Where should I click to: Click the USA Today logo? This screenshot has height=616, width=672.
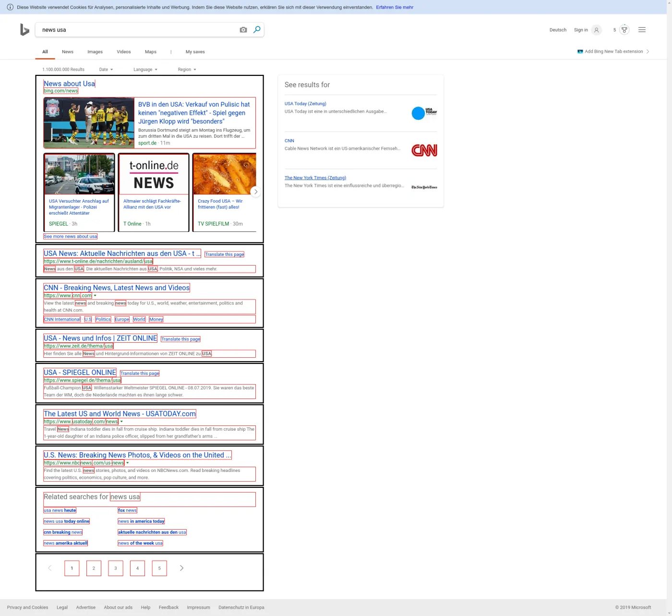[424, 113]
